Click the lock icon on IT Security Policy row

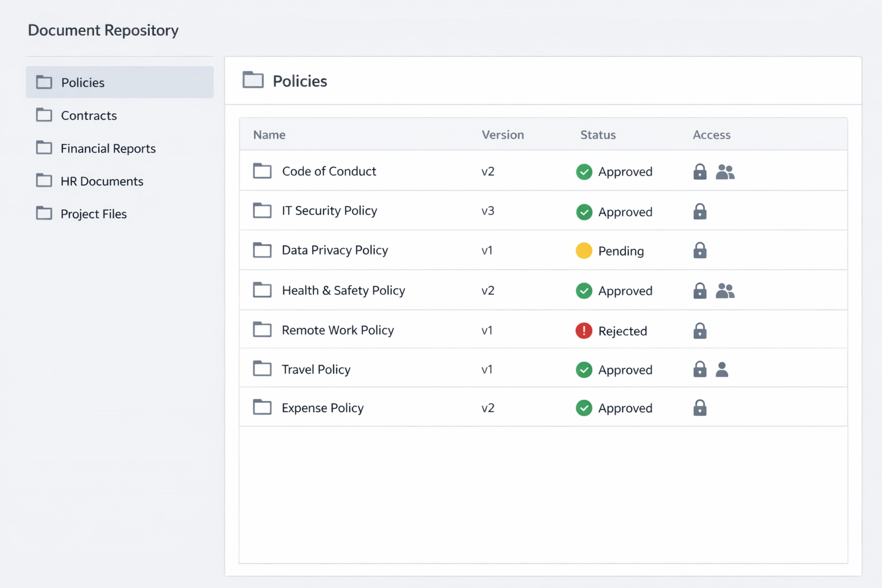pos(699,211)
